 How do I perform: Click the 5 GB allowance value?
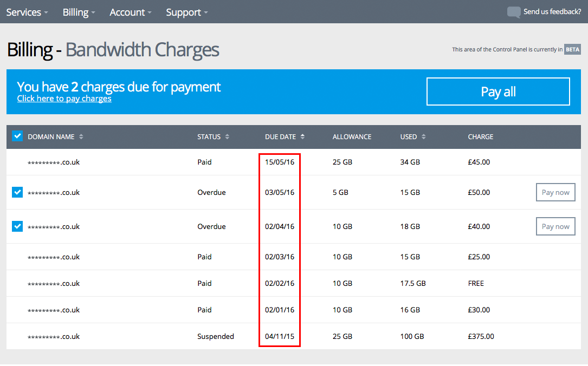[x=340, y=193]
